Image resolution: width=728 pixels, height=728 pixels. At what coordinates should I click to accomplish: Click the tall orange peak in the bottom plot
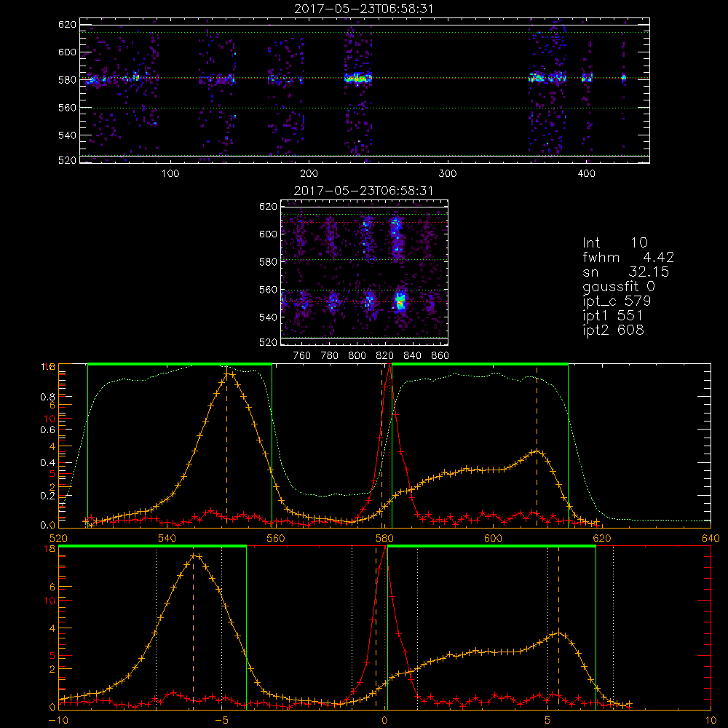194,555
